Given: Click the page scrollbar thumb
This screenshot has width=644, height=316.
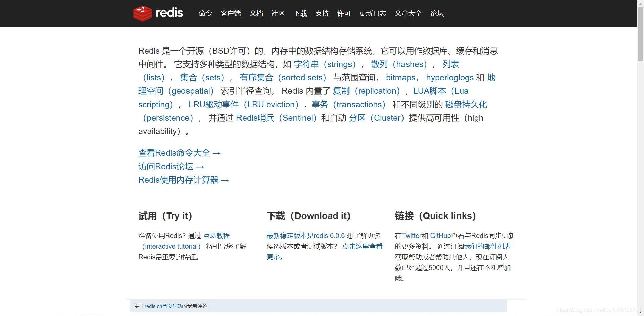Looking at the screenshot, I should 640,34.
